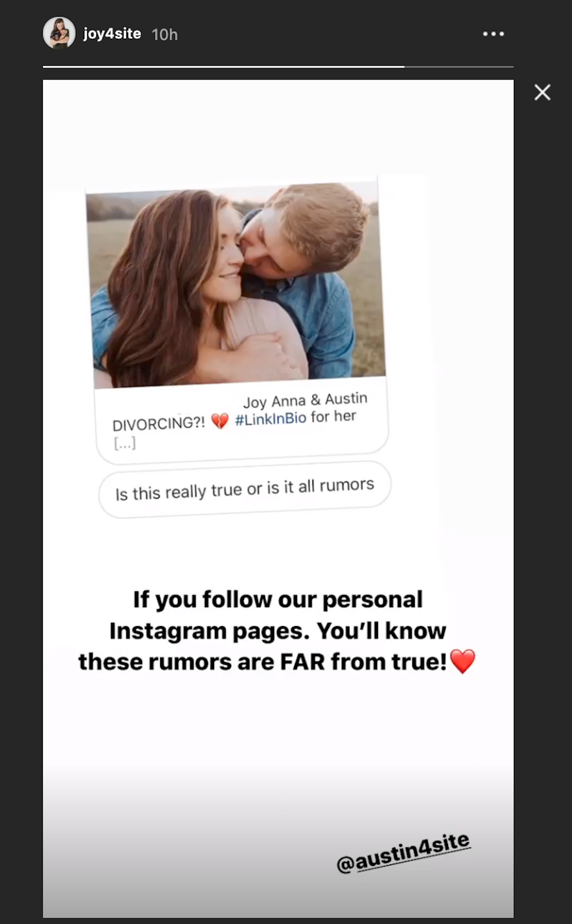Open the @austin4site mention

click(x=403, y=853)
